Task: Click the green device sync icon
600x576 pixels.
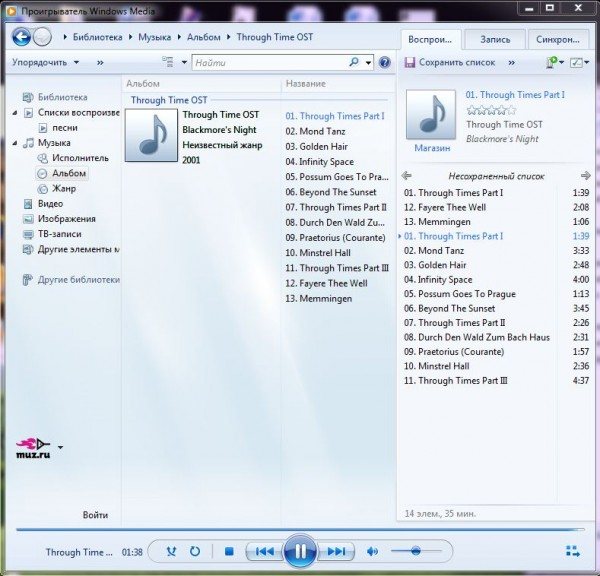Action: click(x=551, y=62)
